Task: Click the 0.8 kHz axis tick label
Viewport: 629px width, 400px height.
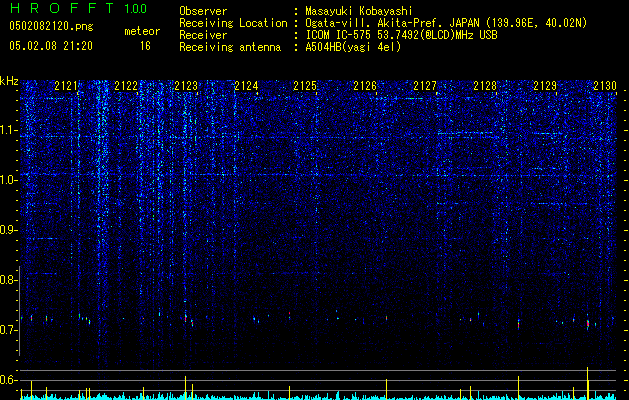Action: coord(7,280)
